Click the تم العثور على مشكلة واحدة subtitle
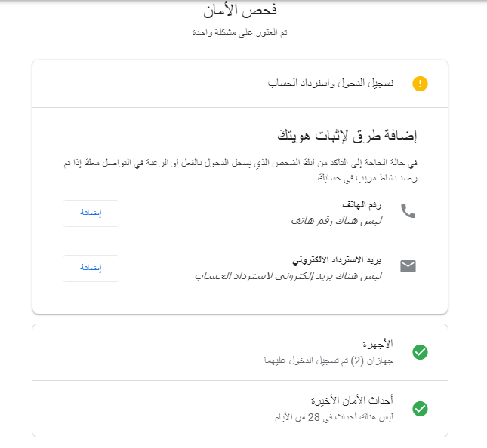487x448 pixels. coord(240,33)
